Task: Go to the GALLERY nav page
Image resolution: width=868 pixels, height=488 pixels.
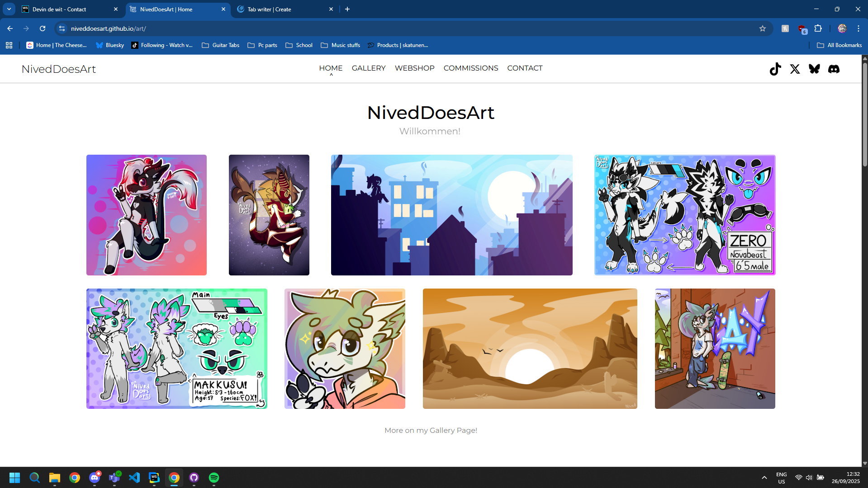Action: click(x=369, y=68)
